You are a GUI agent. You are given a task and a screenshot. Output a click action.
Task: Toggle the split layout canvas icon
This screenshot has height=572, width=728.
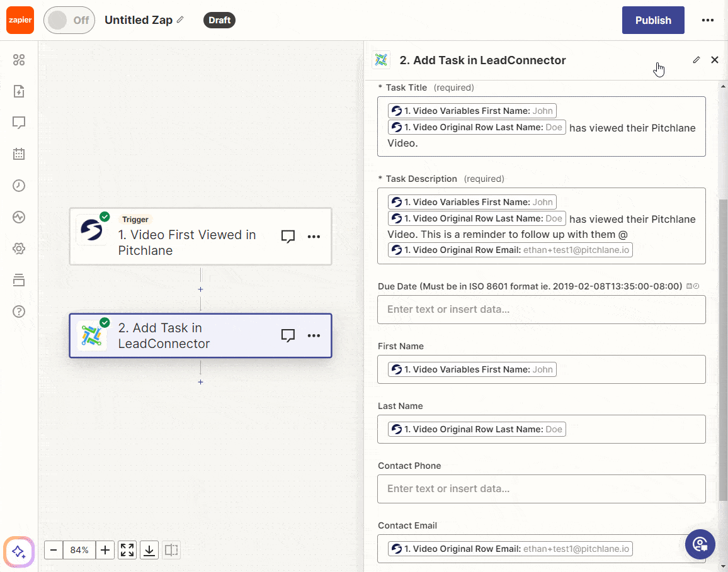click(171, 550)
